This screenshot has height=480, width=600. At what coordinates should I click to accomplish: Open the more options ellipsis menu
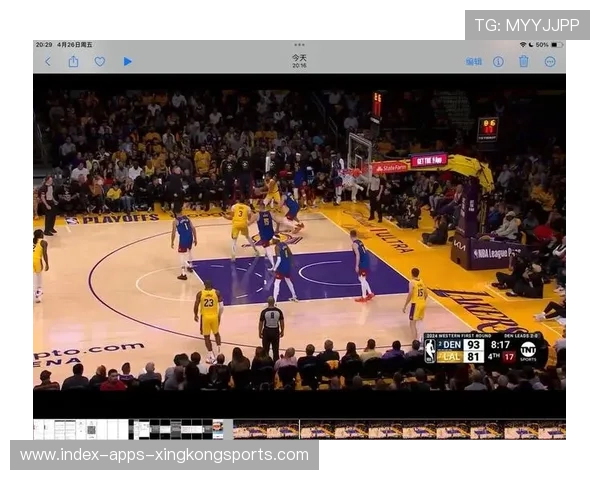pyautogui.click(x=550, y=61)
